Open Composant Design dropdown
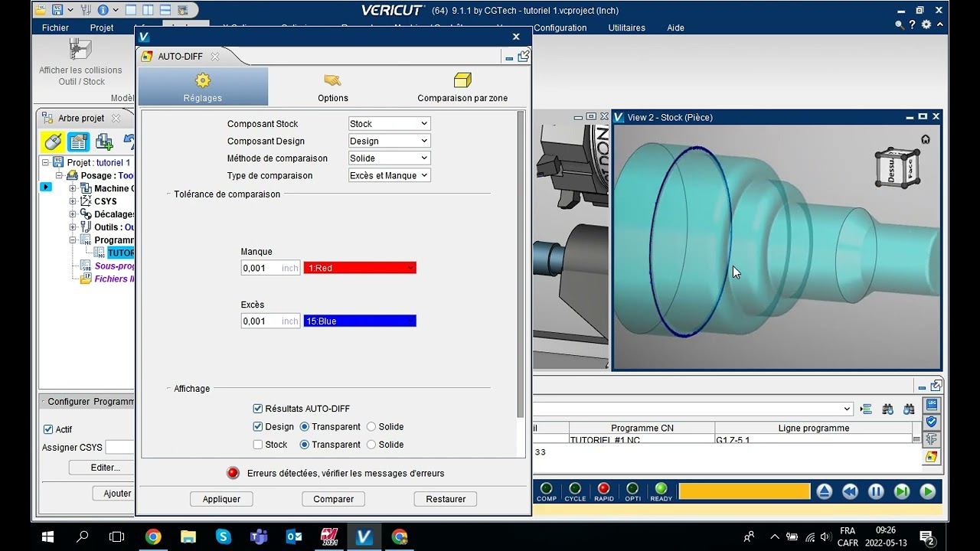980x551 pixels. pyautogui.click(x=389, y=141)
